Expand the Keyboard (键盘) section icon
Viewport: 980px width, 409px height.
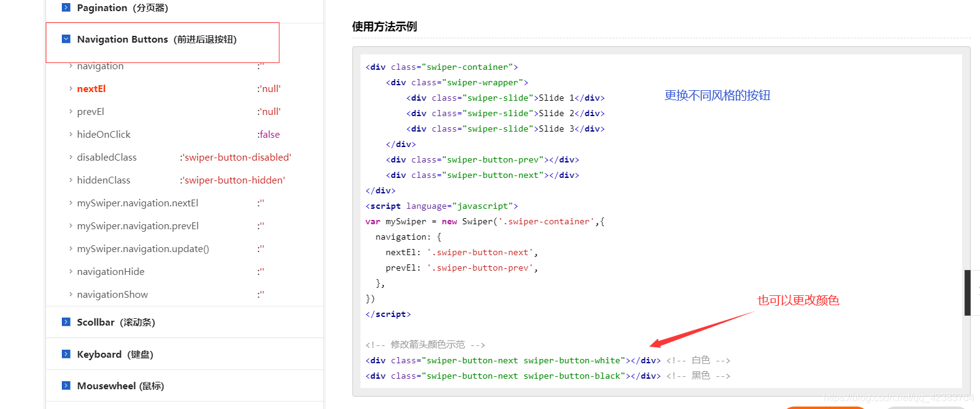[66, 354]
